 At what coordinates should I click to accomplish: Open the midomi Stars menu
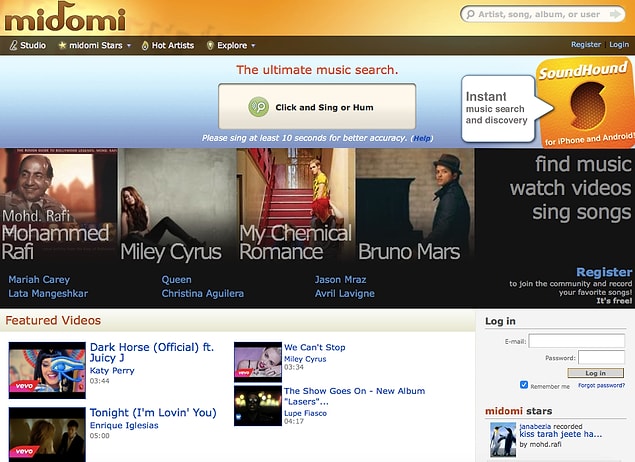point(94,45)
